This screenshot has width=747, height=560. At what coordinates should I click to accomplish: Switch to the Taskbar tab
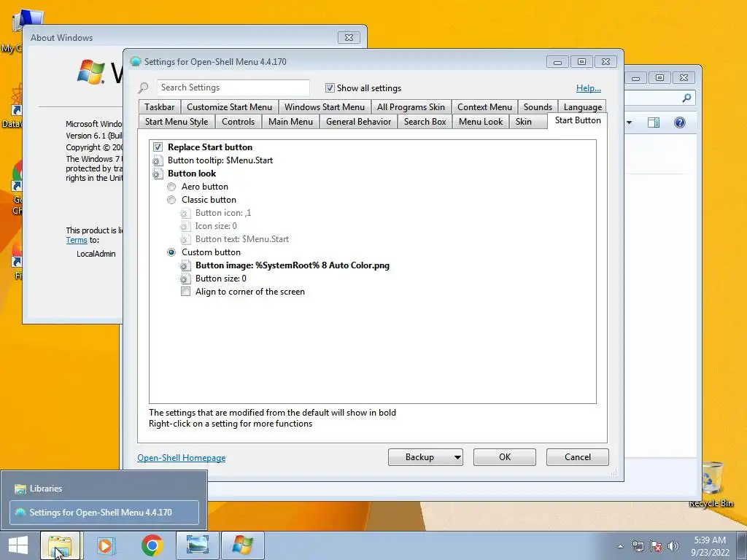[x=160, y=107]
